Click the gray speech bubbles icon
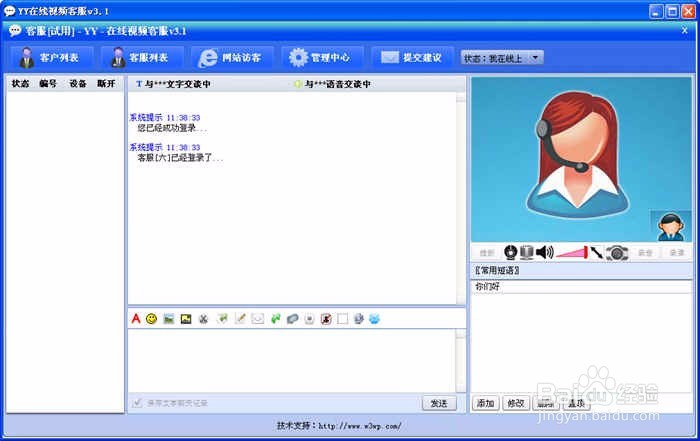Image resolution: width=700 pixels, height=441 pixels. [292, 319]
